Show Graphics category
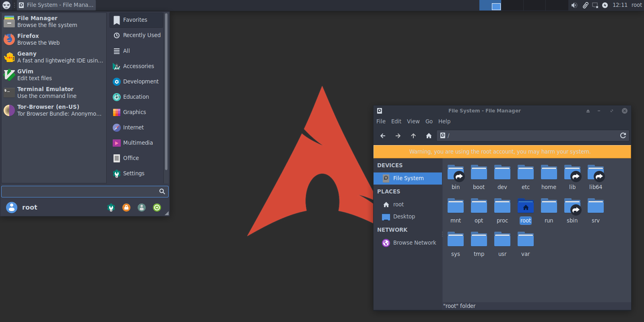644x322 pixels. [136, 112]
